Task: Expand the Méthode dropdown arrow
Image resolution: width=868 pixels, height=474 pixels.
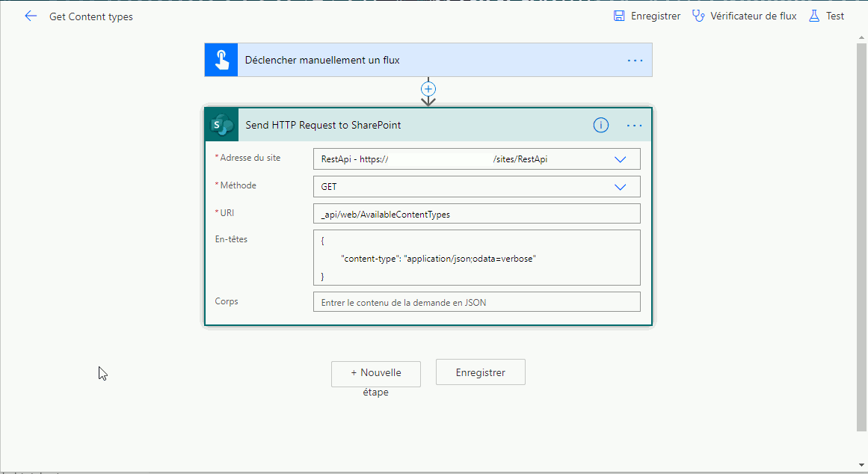Action: (x=620, y=187)
